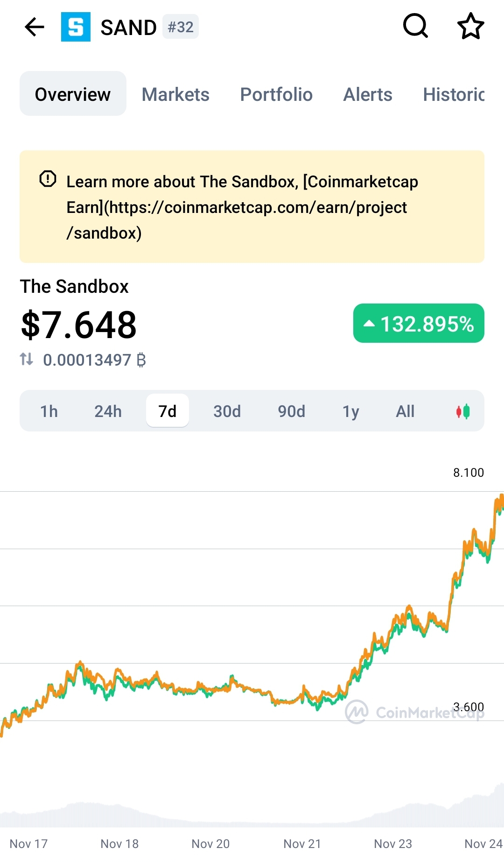Tap the info alert icon in banner
The height and width of the screenshot is (862, 504).
48,179
